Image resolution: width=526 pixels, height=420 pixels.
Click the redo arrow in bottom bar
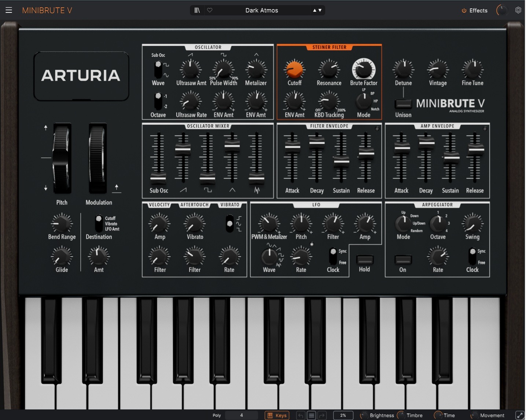pyautogui.click(x=322, y=415)
